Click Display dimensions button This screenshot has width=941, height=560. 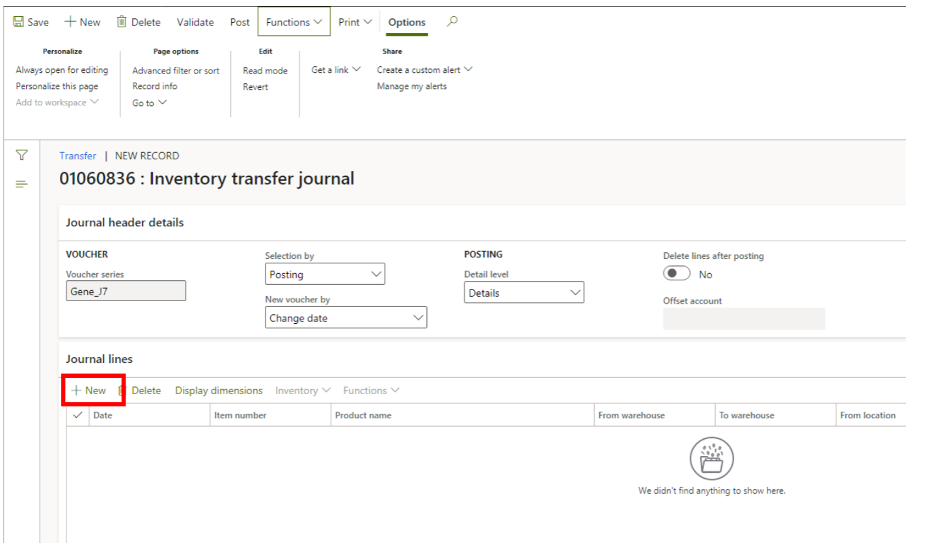coord(219,390)
